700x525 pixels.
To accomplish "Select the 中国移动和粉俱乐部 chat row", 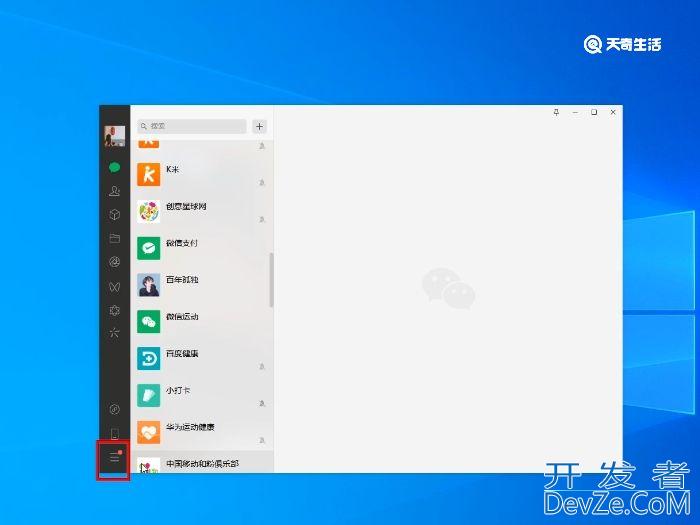I will [202, 462].
